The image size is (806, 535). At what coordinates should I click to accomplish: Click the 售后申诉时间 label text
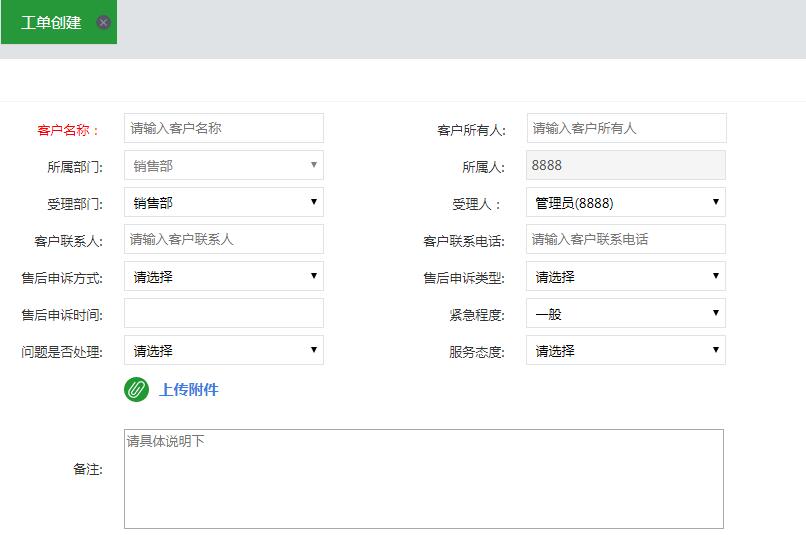click(x=62, y=315)
